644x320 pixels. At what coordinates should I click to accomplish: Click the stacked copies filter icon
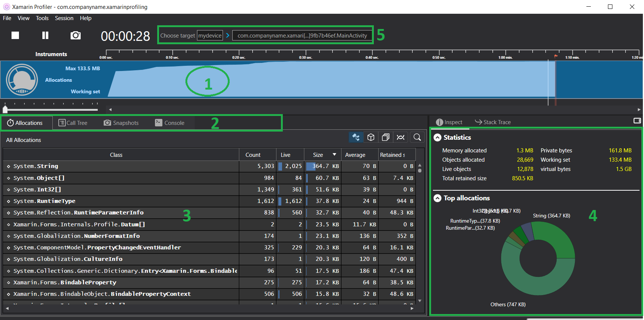point(386,137)
